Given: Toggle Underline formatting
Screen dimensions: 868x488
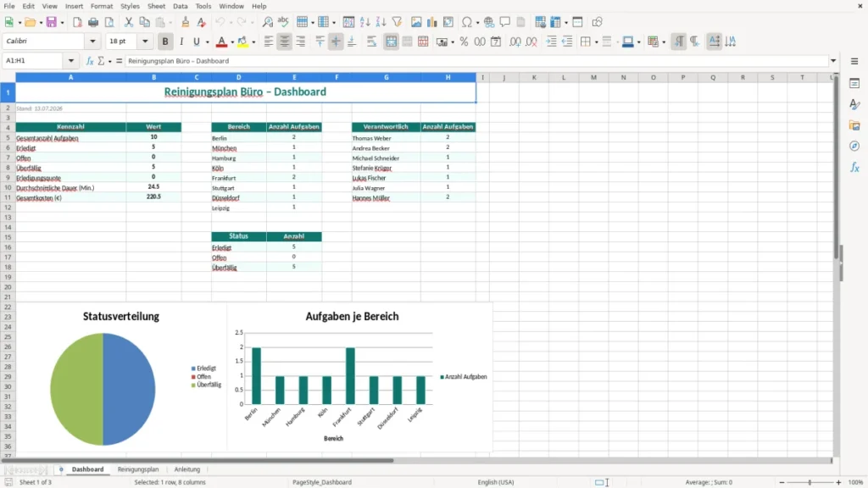Looking at the screenshot, I should point(196,42).
